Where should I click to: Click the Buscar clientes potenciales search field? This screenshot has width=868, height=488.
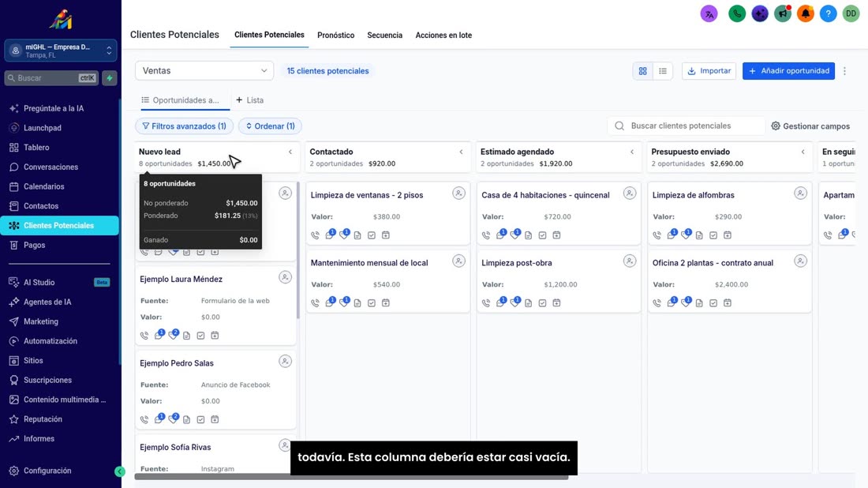(687, 126)
